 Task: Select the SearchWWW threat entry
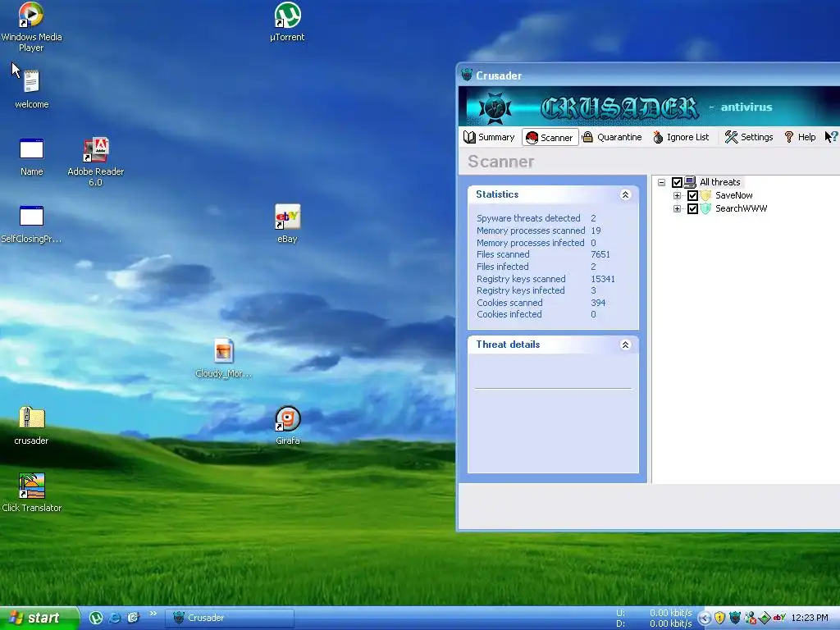coord(741,208)
